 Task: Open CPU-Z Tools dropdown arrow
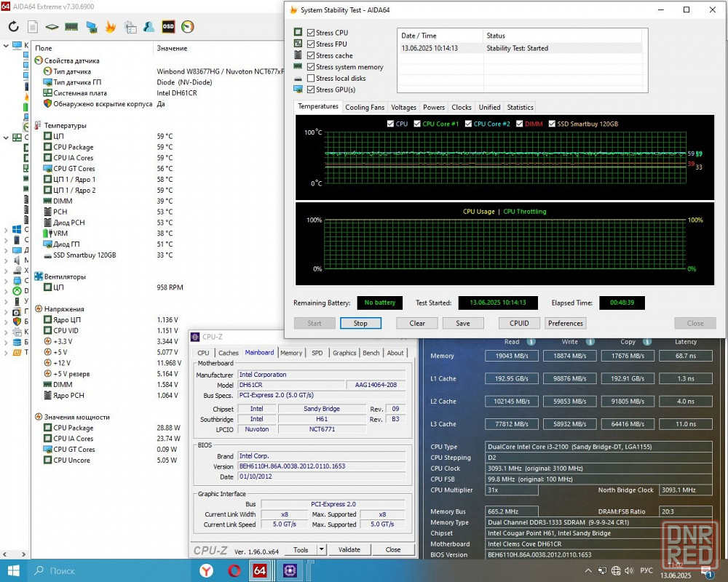(321, 549)
